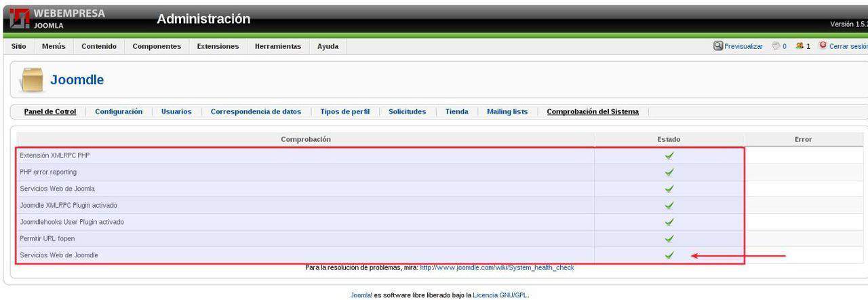Viewport: 868px width, 300px height.
Task: Select the Extensión XMLRPC PHP row text
Action: coord(54,155)
